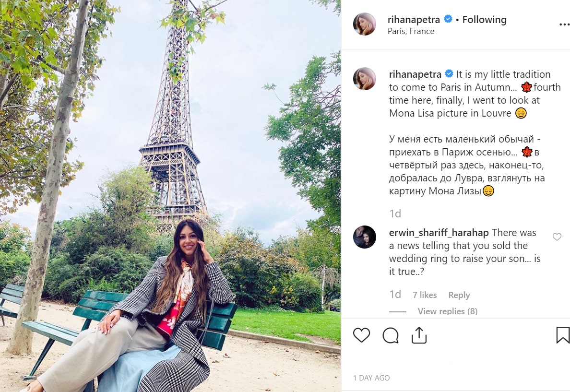
Task: Click the verified badge in the header
Action: coord(448,19)
